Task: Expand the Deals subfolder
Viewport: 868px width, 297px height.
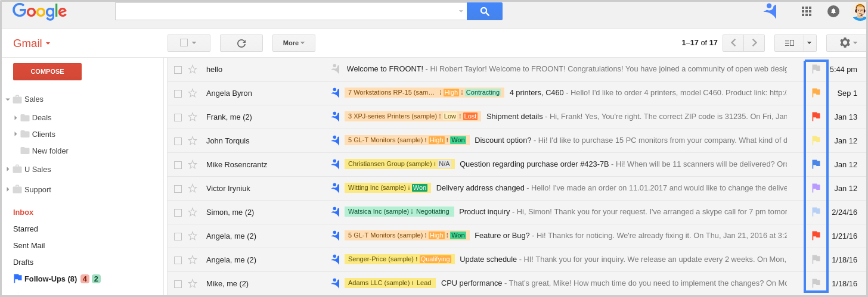Action: 15,118
